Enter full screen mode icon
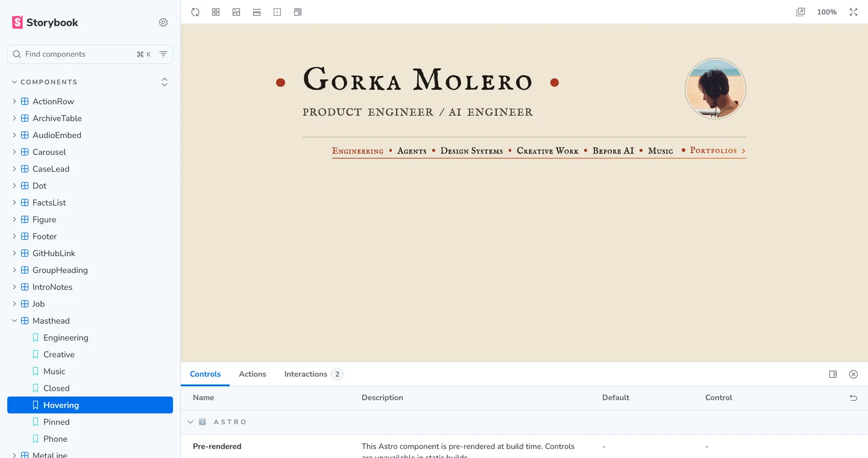 point(854,12)
